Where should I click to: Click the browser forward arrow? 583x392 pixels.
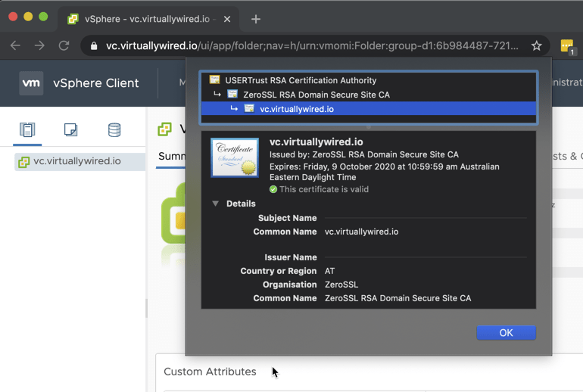tap(39, 45)
